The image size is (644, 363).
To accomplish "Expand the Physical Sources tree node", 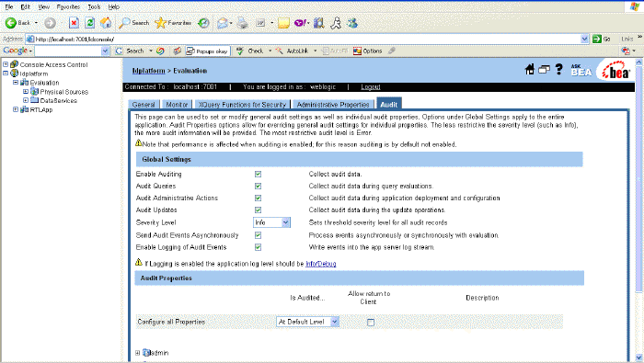I will [26, 91].
